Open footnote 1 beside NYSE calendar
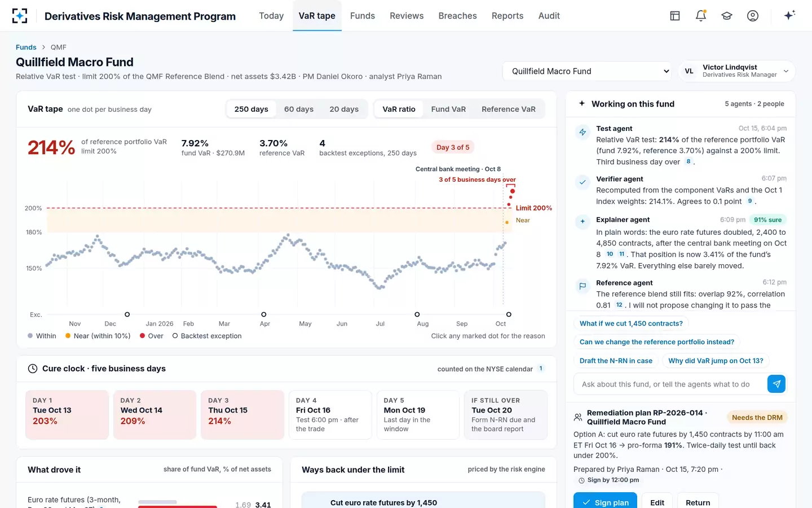The width and height of the screenshot is (812, 508). [x=541, y=369]
